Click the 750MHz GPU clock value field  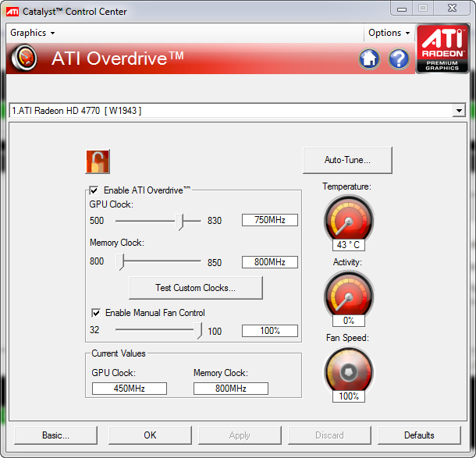[269, 220]
